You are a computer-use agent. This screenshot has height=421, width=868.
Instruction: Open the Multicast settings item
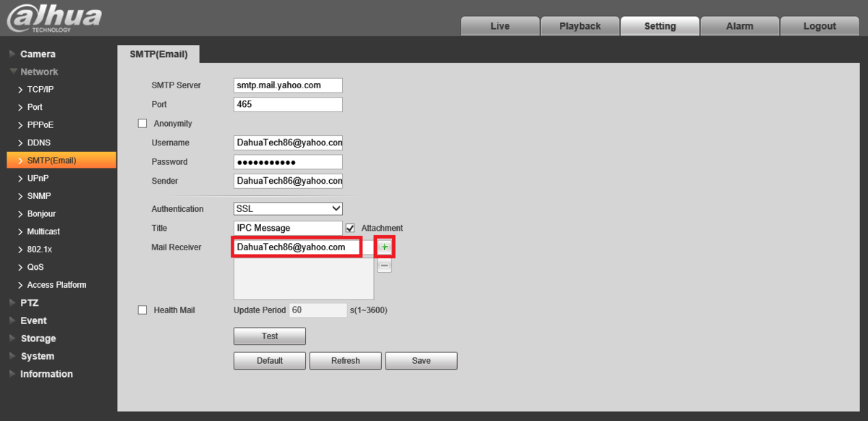click(43, 231)
